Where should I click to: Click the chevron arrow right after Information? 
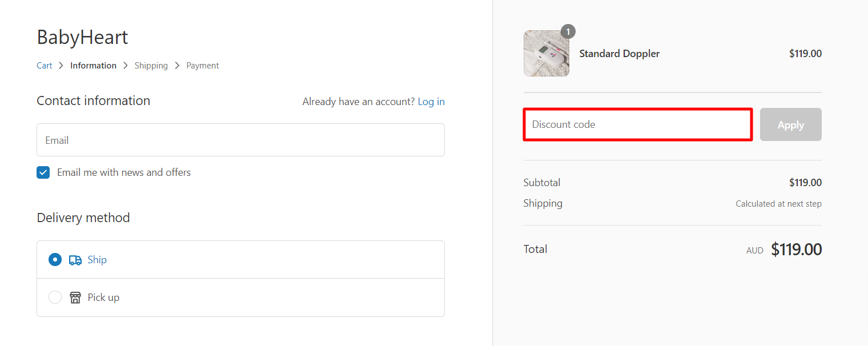pyautogui.click(x=126, y=66)
